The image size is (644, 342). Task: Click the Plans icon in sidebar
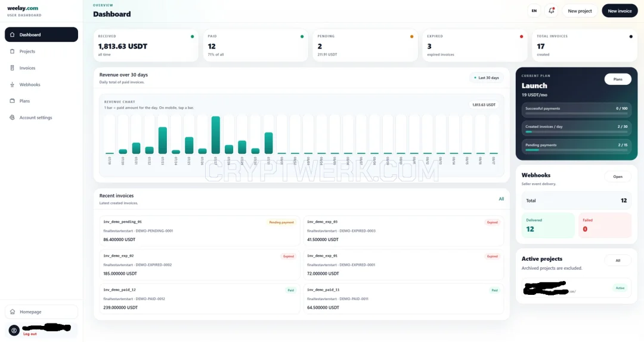(x=13, y=101)
